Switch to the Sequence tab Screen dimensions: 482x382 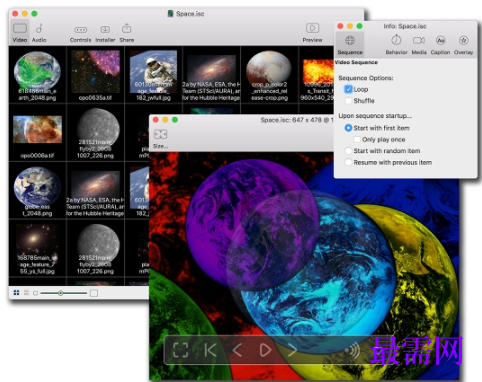point(350,44)
